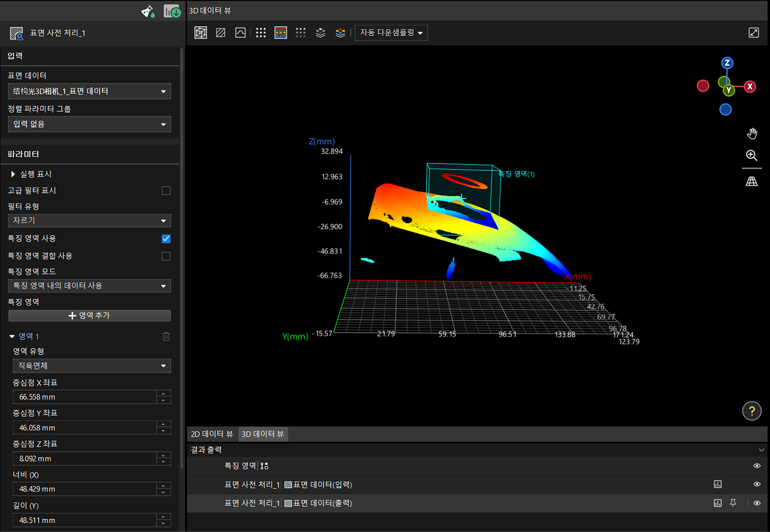Image resolution: width=770 pixels, height=532 pixels.
Task: Click the chart download icon at top
Action: click(172, 12)
